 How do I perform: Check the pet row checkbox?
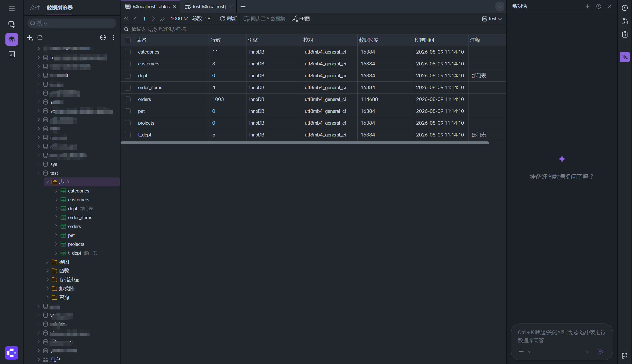pos(128,111)
